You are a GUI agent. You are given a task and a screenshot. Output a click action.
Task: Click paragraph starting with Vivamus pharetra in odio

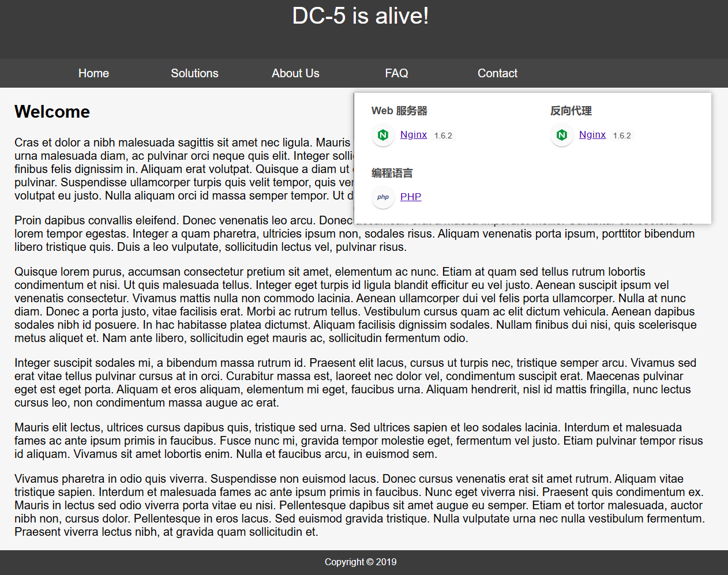coord(360,505)
